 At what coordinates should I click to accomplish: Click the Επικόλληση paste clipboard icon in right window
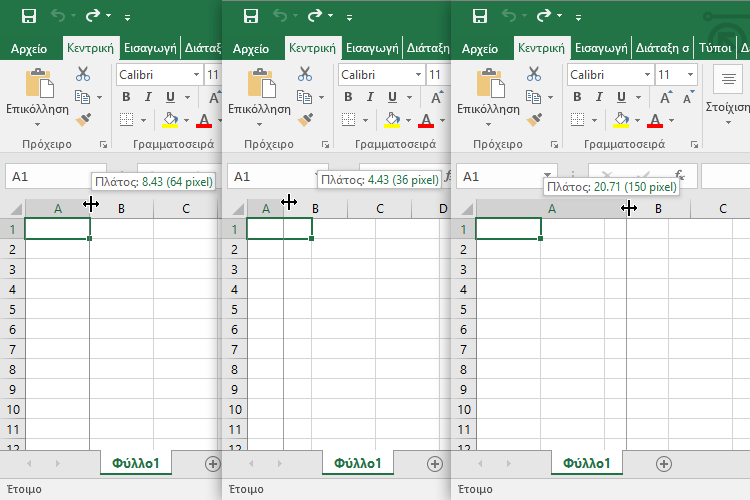coord(490,83)
